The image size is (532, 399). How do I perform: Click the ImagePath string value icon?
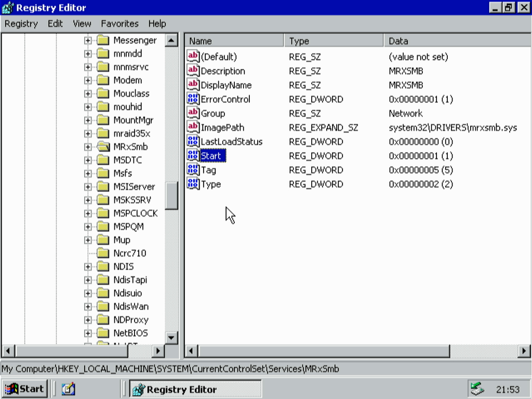(193, 127)
